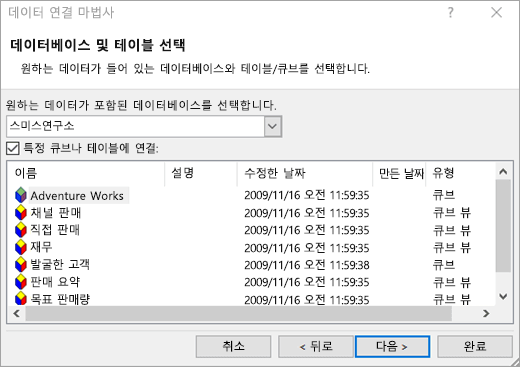This screenshot has width=520, height=367.
Task: Proceed with the 다음 > button
Action: point(392,346)
